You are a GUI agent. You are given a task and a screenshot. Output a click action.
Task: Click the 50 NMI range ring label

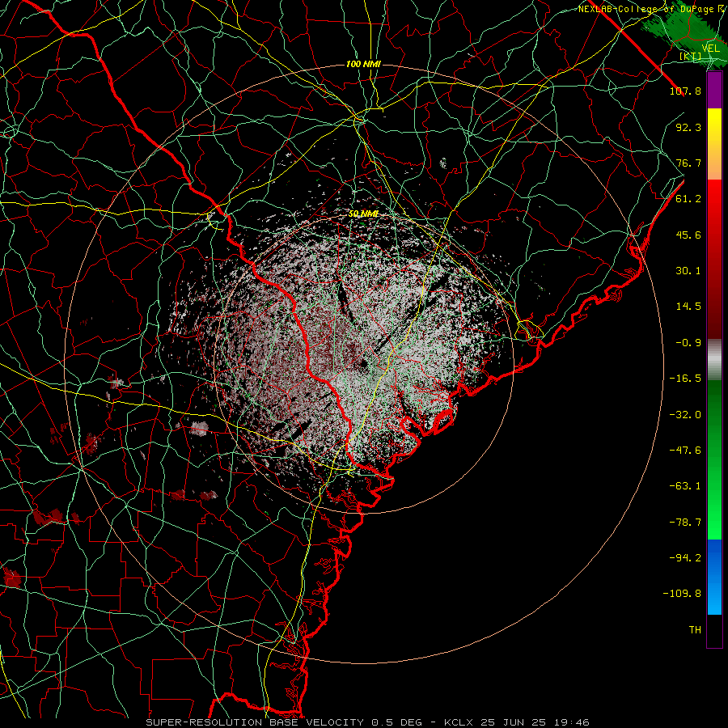click(x=363, y=214)
